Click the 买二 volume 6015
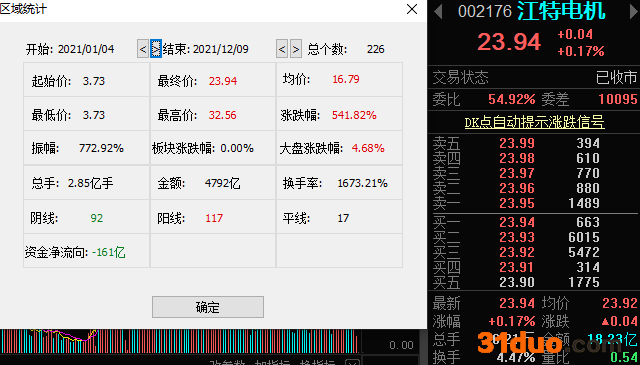This screenshot has width=640, height=365. click(584, 237)
